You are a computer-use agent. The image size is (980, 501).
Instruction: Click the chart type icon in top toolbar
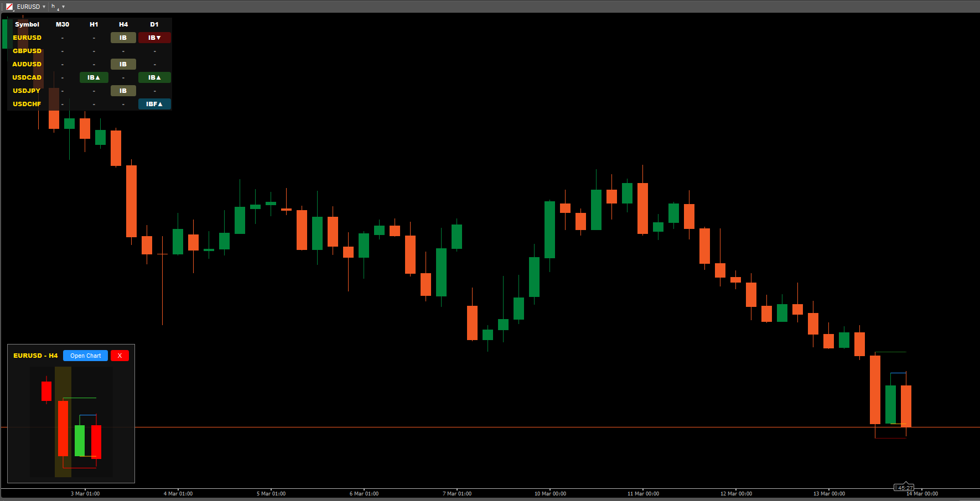(9, 7)
